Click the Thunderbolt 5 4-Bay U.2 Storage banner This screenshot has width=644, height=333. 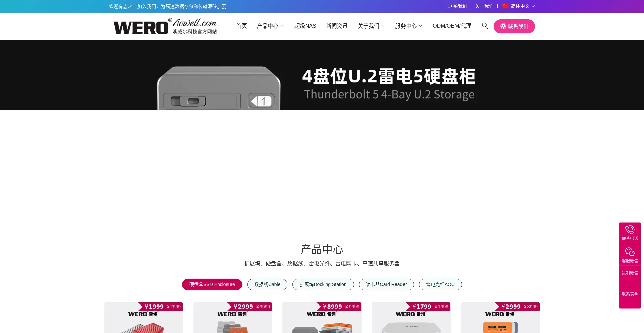[x=322, y=75]
